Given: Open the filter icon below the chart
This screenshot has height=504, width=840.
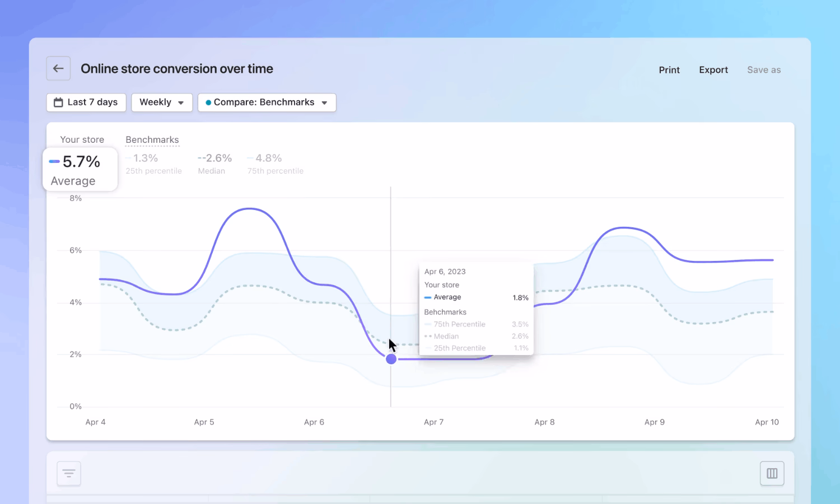Looking at the screenshot, I should (x=69, y=474).
